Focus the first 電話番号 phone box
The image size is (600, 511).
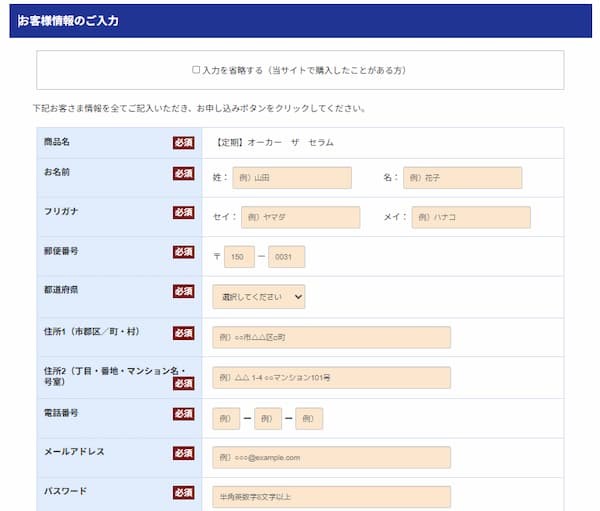(226, 418)
